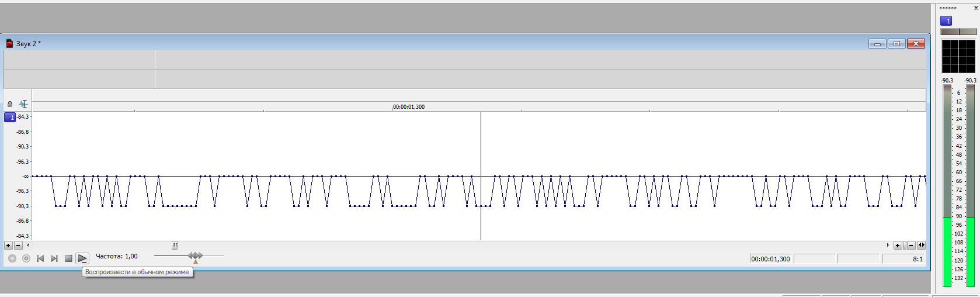
Task: Click the lock icon above the waveform
Action: pyautogui.click(x=10, y=104)
